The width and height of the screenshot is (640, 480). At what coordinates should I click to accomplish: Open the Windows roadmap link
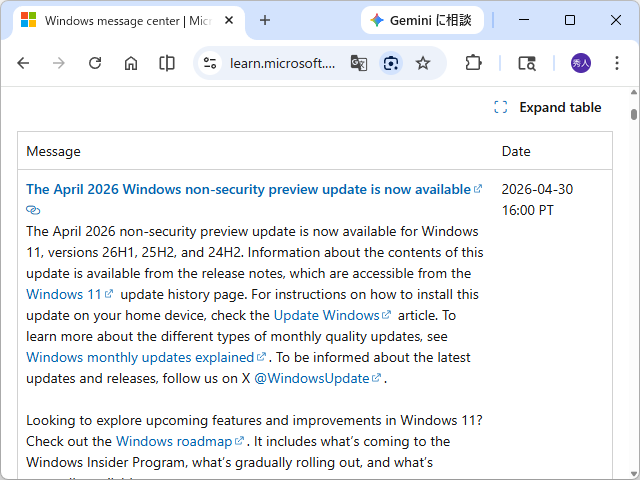pos(180,441)
